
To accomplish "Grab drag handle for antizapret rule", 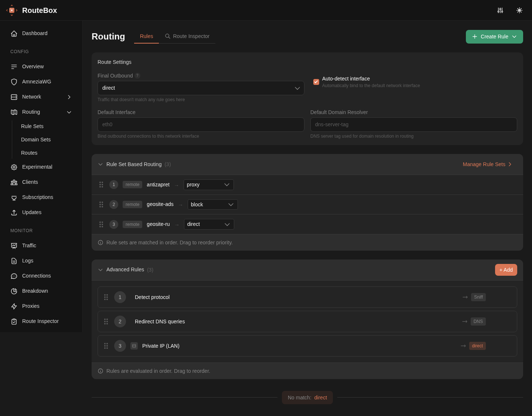I will pos(101,185).
